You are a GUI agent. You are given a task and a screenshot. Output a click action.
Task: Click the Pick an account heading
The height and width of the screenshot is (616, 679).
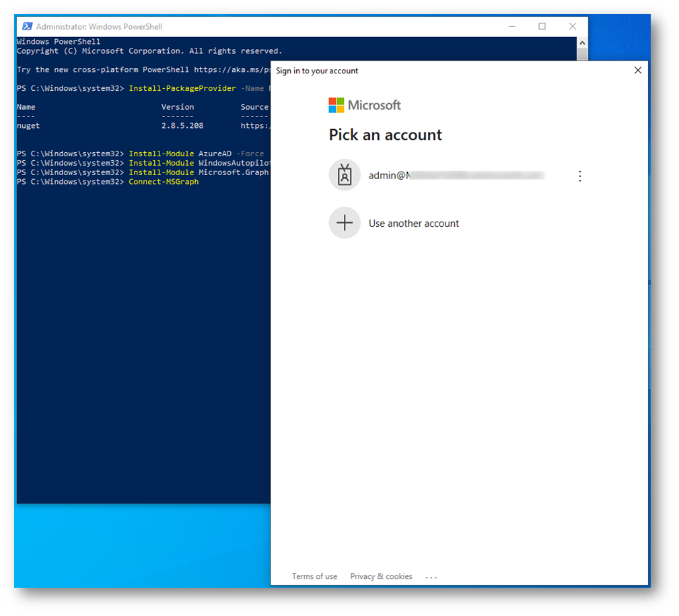386,135
